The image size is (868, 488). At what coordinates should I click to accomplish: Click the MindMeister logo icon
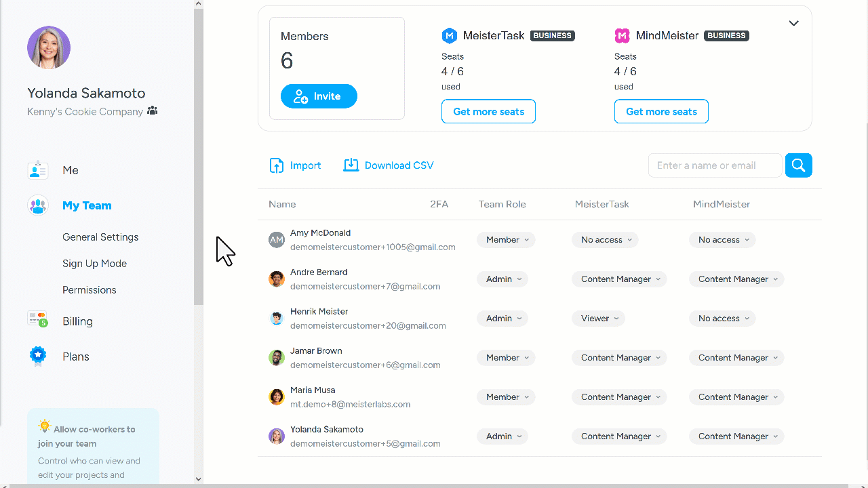(x=623, y=35)
